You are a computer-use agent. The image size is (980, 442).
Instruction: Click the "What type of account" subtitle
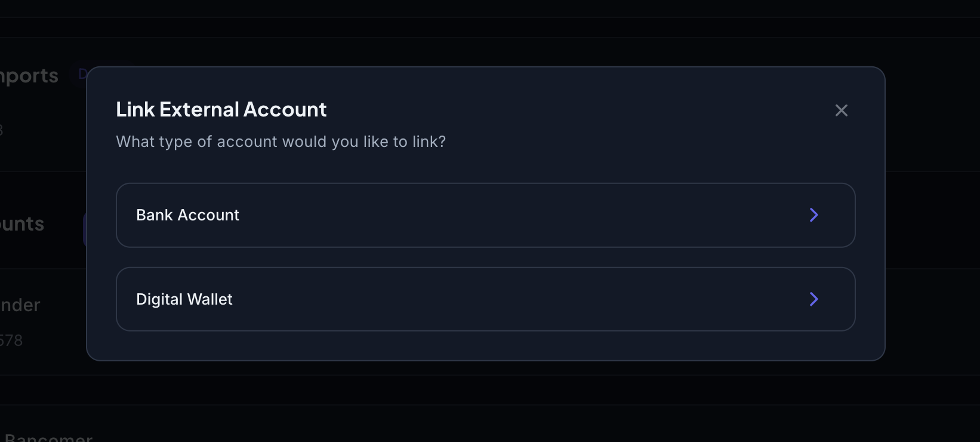[x=281, y=142]
